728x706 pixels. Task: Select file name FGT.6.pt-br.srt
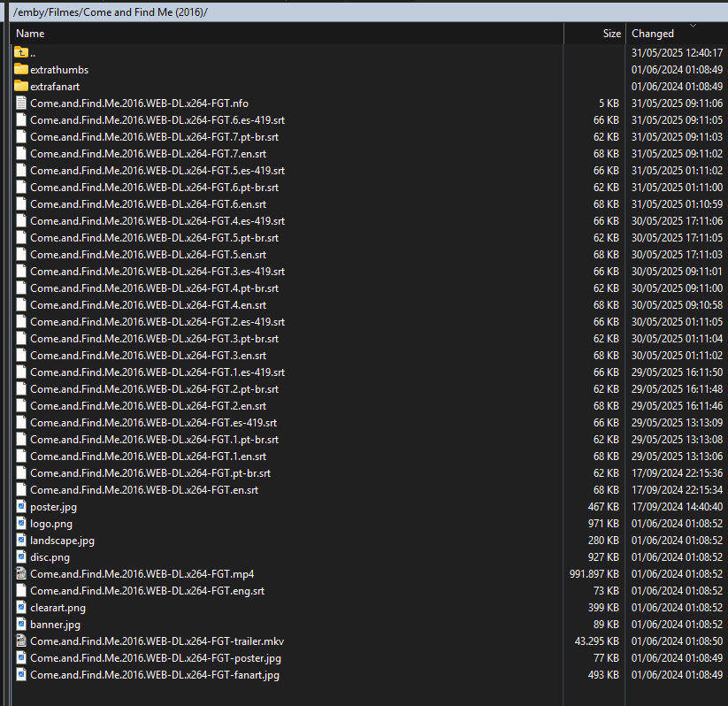point(155,188)
